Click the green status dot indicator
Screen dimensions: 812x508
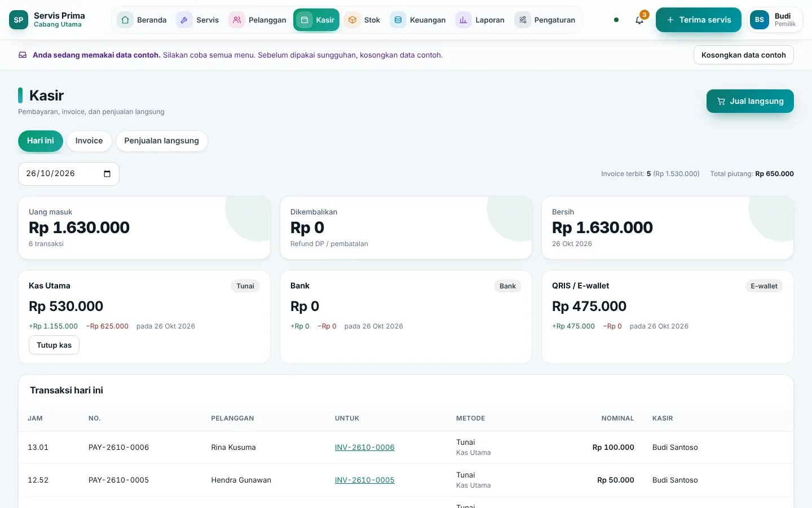coord(616,20)
